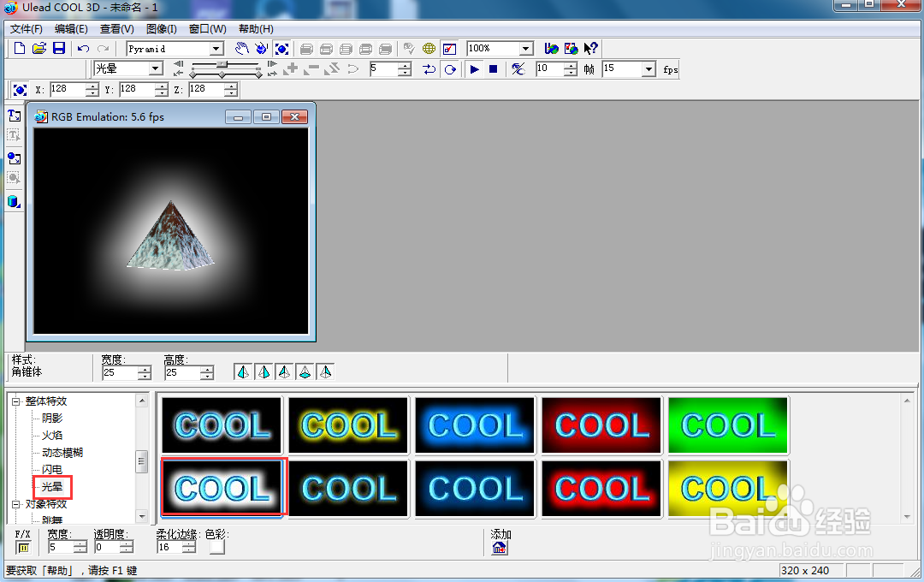Screen dimensions: 924x582
Task: Click the globe icon beside 100% zoom
Action: 551,48
